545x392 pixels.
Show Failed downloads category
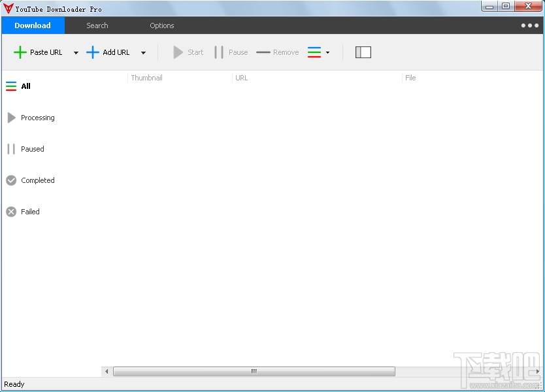click(x=30, y=212)
